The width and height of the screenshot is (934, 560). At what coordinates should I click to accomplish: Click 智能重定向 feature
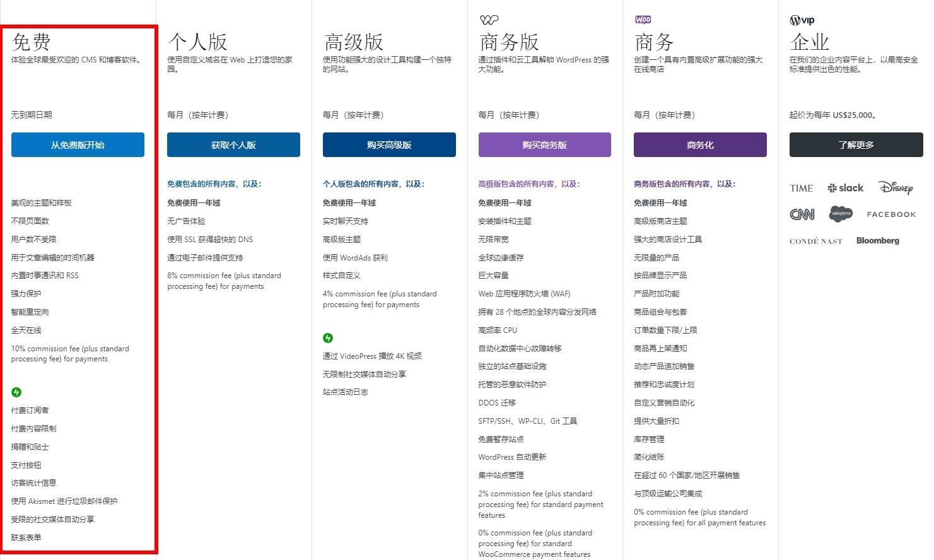click(x=30, y=312)
